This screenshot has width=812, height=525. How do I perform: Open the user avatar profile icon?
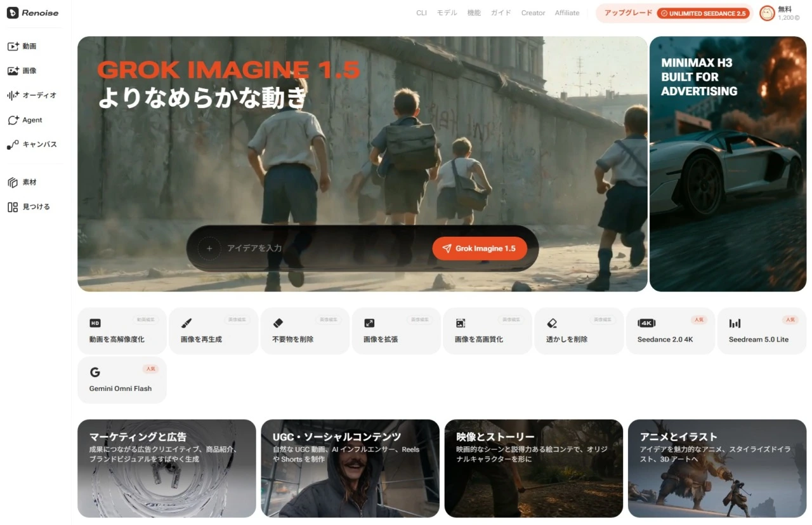click(767, 13)
